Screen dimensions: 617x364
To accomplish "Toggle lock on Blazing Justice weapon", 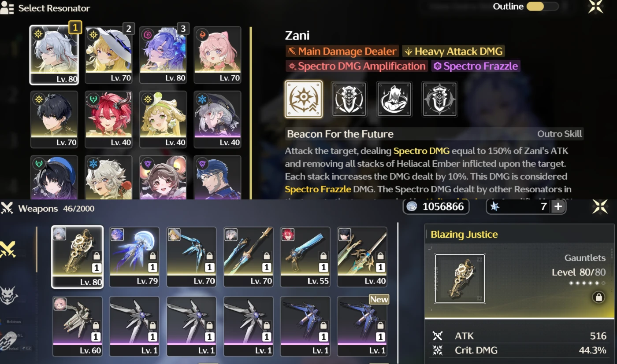I will pos(598,298).
